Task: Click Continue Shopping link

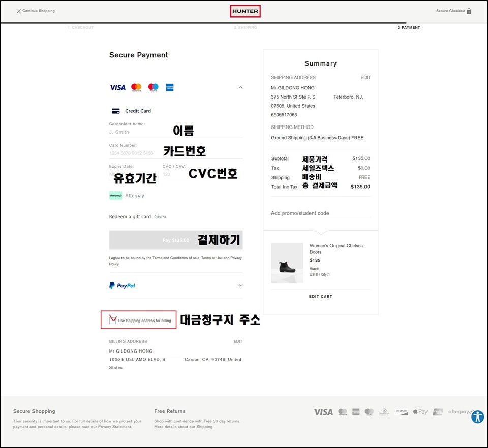Action: 36,11
